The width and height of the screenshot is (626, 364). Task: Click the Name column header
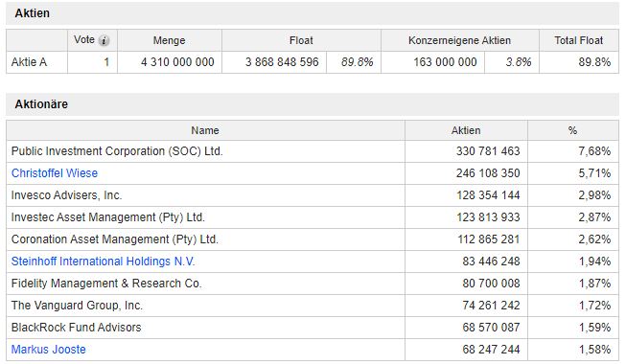click(x=205, y=130)
